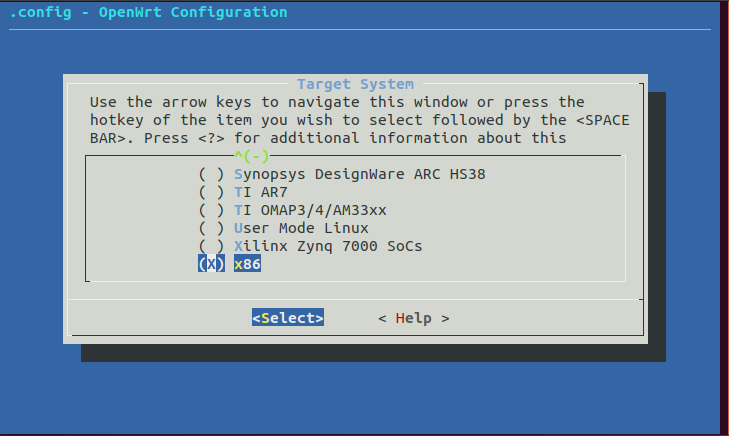The image size is (729, 436).
Task: Click the TI AR7 entry text
Action: 261,192
